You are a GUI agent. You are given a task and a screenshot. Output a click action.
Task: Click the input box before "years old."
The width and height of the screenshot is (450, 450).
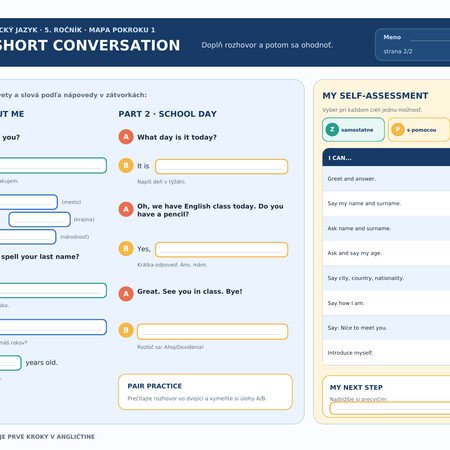tap(9, 363)
